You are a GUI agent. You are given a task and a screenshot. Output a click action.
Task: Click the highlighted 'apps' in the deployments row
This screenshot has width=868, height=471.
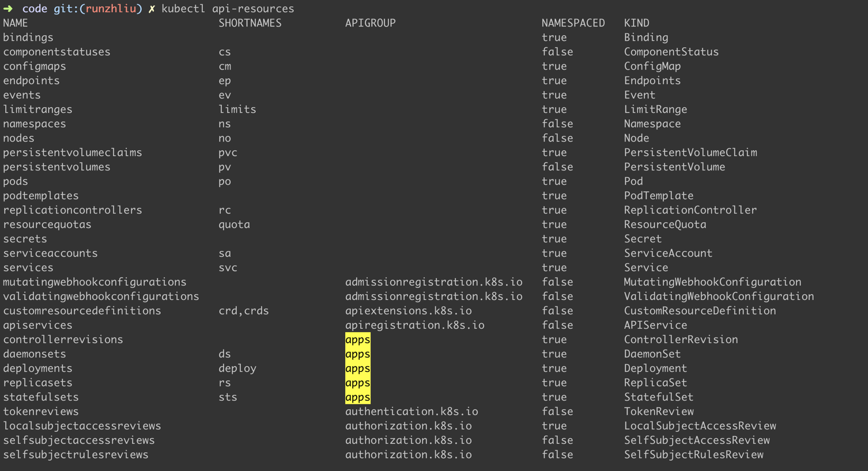tap(357, 369)
